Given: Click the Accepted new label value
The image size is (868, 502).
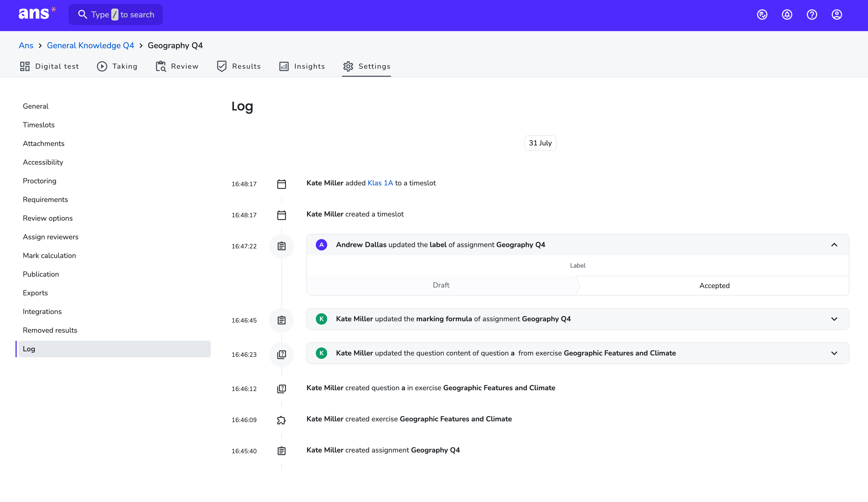Looking at the screenshot, I should [x=714, y=286].
